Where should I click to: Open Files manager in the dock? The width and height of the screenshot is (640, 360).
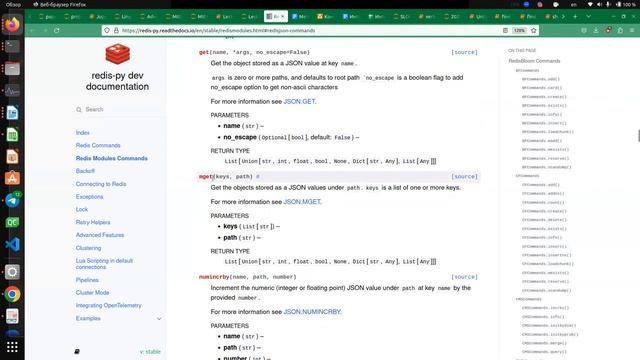click(x=12, y=68)
